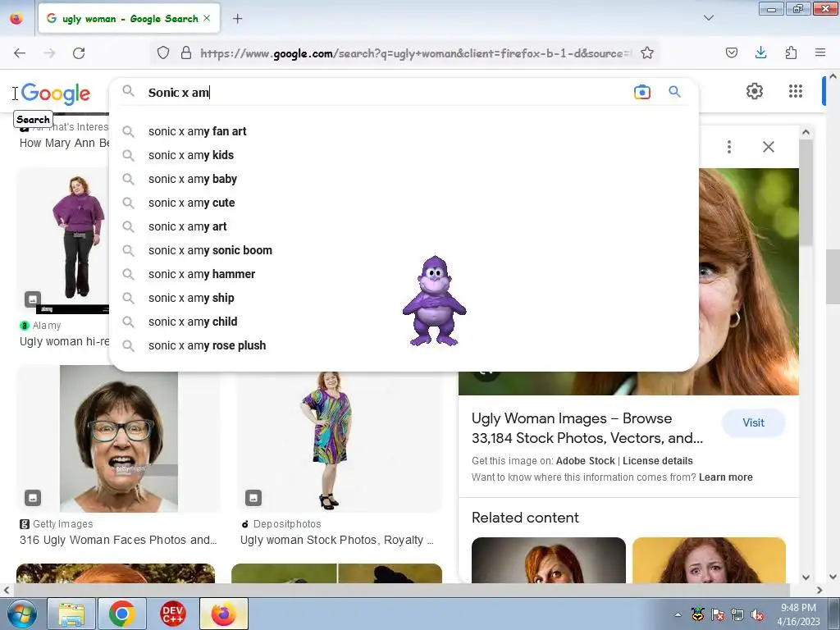
Task: Choose suggestion 'sonic x amy art'
Action: tap(404, 226)
